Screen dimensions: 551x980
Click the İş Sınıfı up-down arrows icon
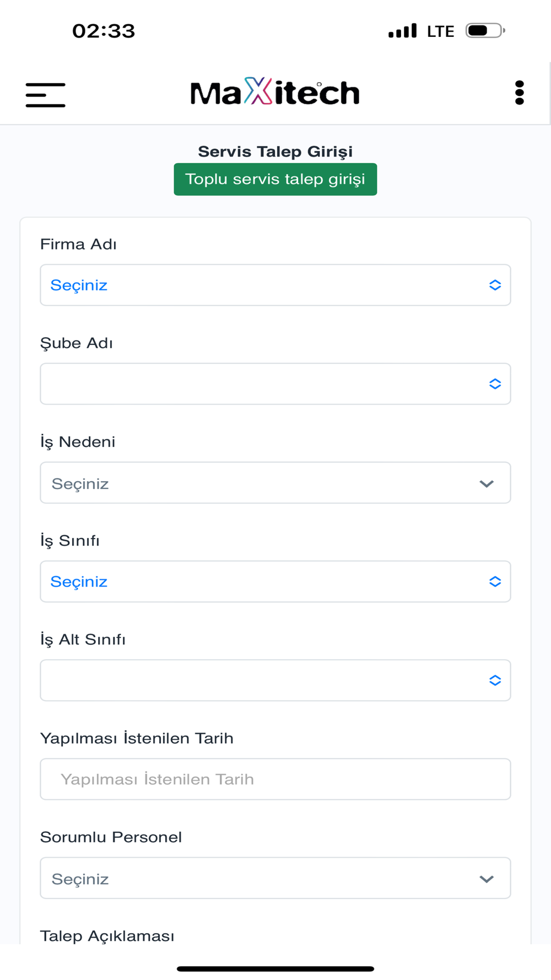495,581
